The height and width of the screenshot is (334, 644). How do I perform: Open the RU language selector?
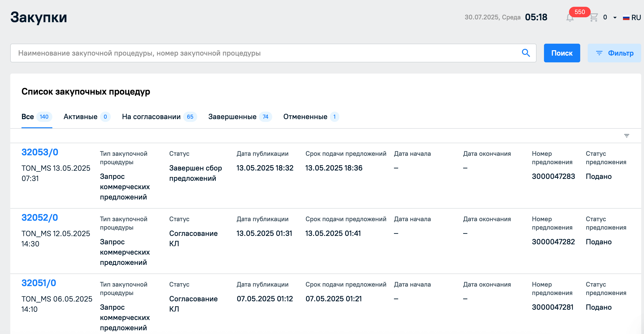[x=636, y=18]
